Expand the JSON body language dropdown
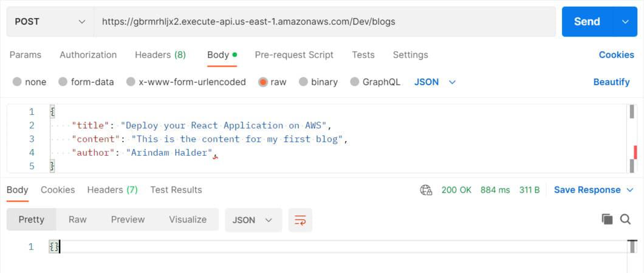This screenshot has width=644, height=273. [435, 82]
